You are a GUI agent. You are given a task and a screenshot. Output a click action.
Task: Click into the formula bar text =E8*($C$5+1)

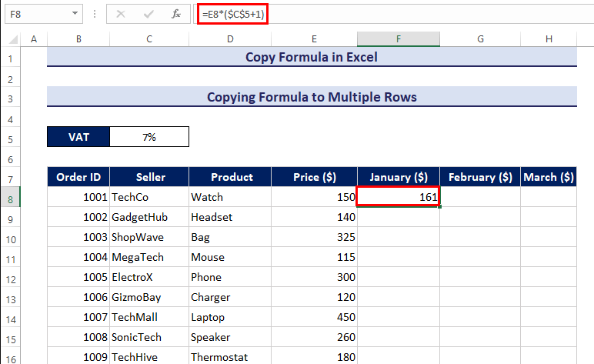pos(233,14)
